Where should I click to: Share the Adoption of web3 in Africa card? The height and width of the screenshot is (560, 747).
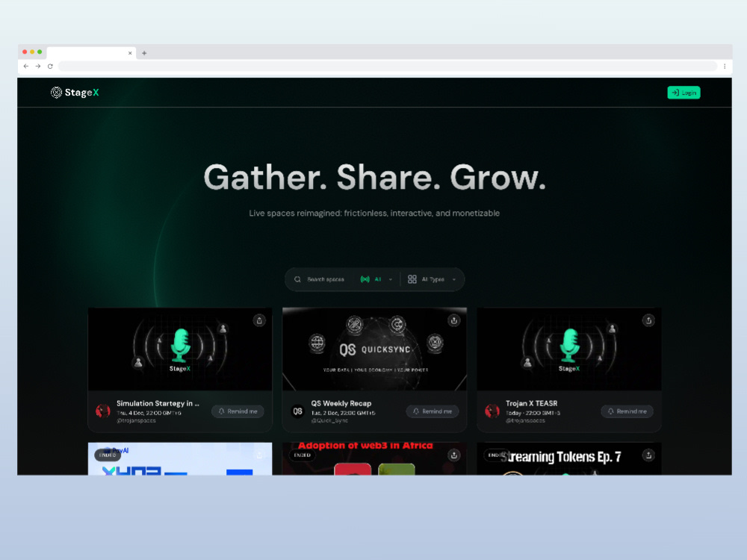click(454, 455)
